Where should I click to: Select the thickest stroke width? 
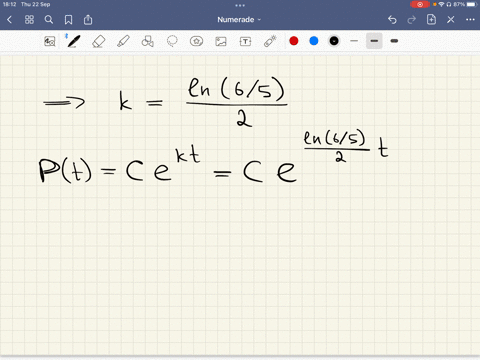click(x=394, y=41)
